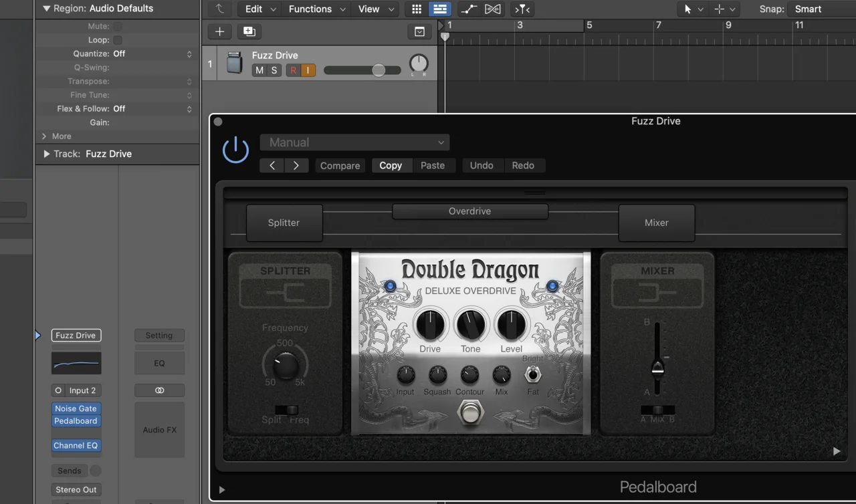The image size is (856, 504).
Task: Select the tracks view icon
Action: (439, 9)
